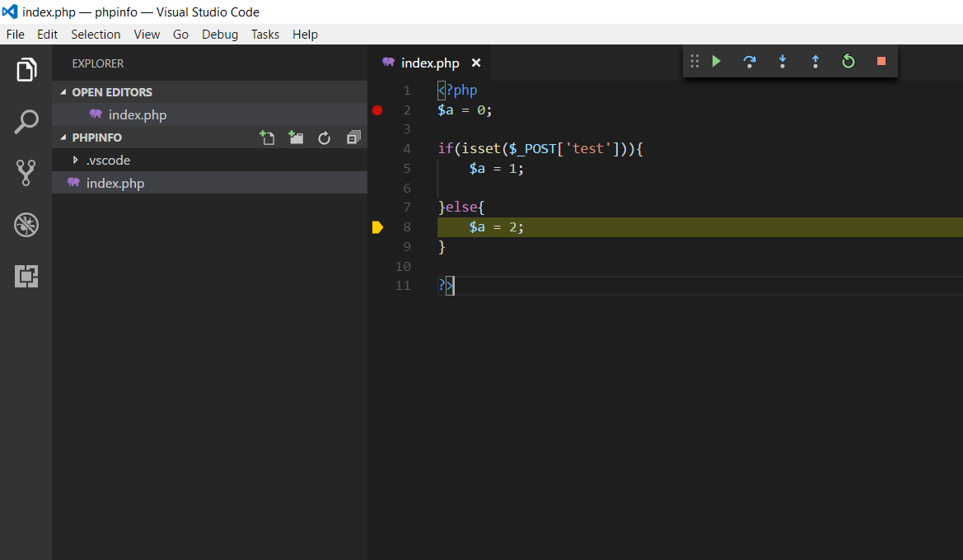Toggle the red breakpoint on line 2

(x=377, y=110)
